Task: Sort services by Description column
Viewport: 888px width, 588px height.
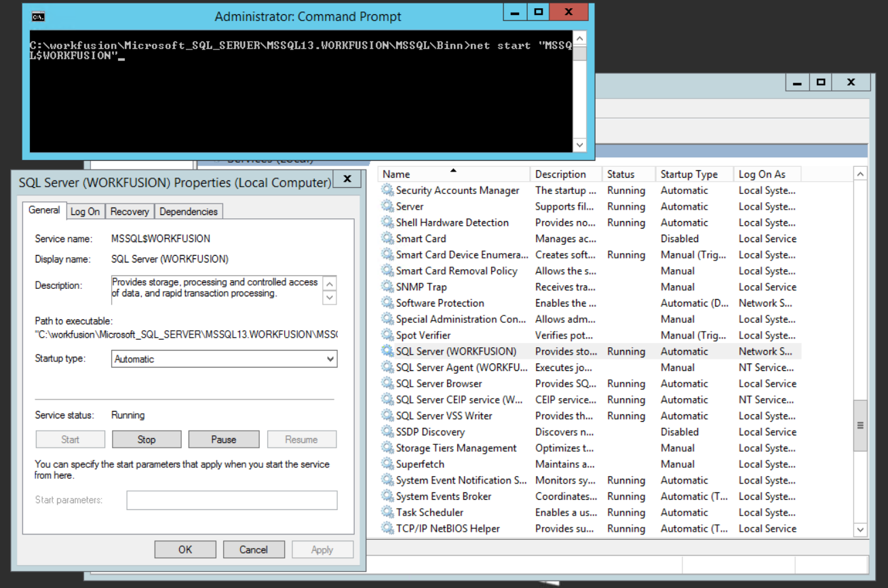Action: tap(566, 174)
